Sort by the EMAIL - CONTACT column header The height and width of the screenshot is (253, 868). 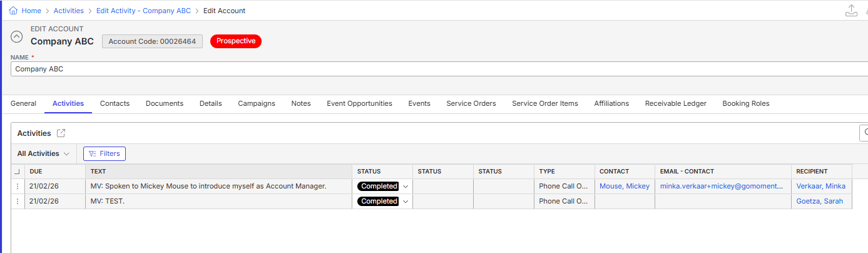pyautogui.click(x=723, y=172)
